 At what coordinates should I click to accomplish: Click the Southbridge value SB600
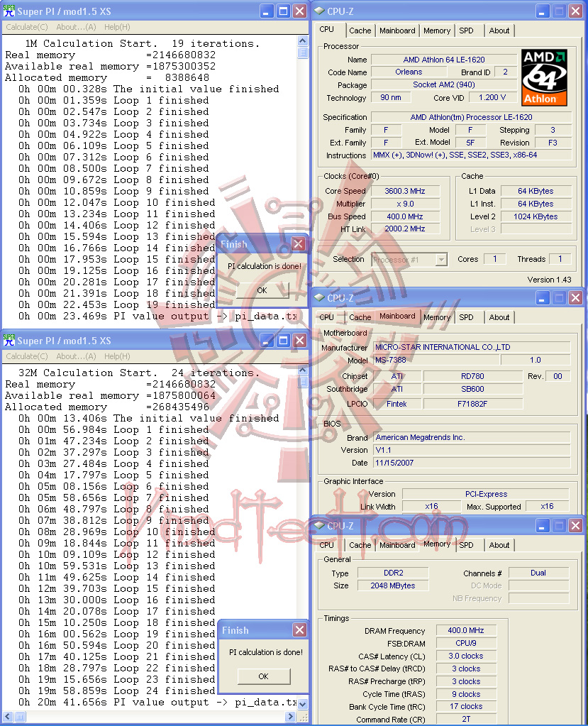coord(473,389)
